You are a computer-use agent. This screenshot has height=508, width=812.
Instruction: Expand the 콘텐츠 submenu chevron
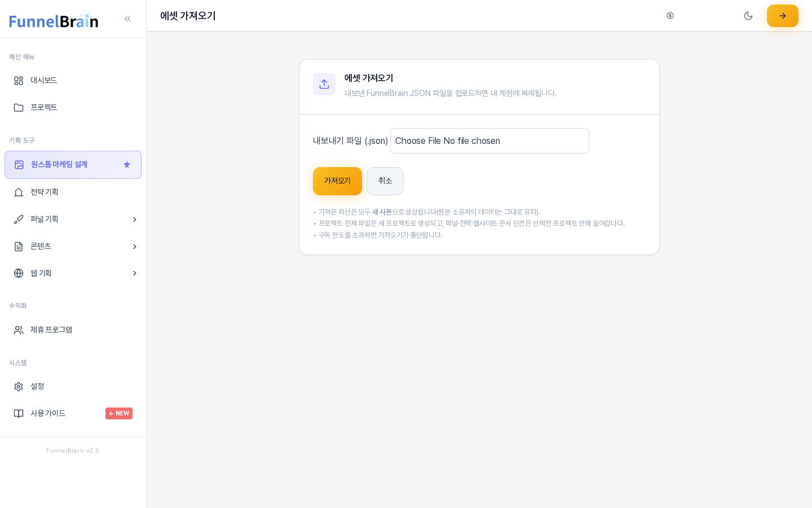pos(135,247)
